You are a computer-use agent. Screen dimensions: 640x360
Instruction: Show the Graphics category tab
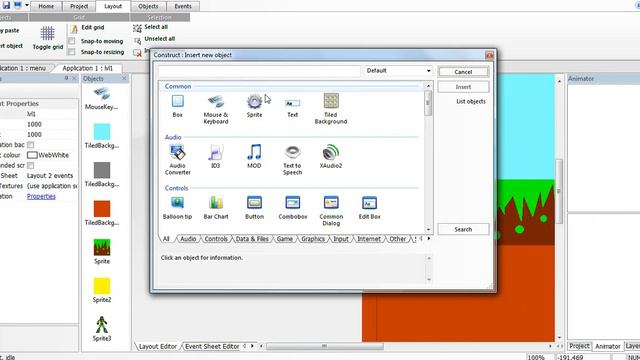click(313, 239)
